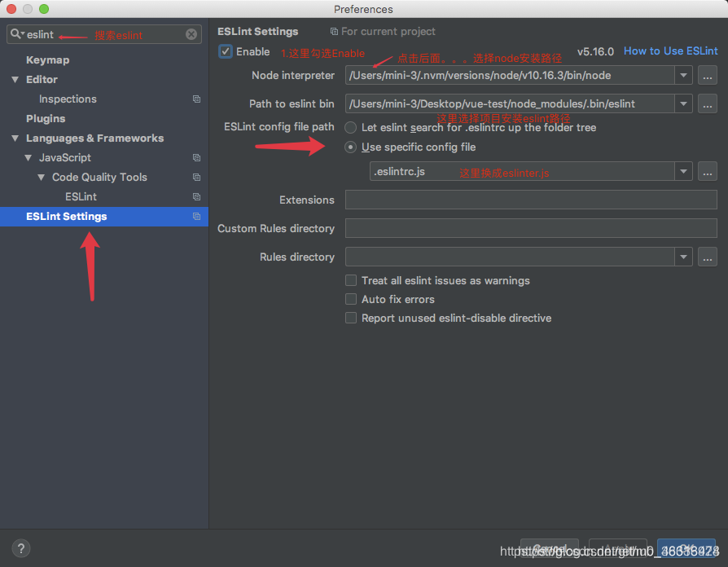Open the Node interpreter dropdown
Screen dimensions: 728x567
tap(683, 75)
